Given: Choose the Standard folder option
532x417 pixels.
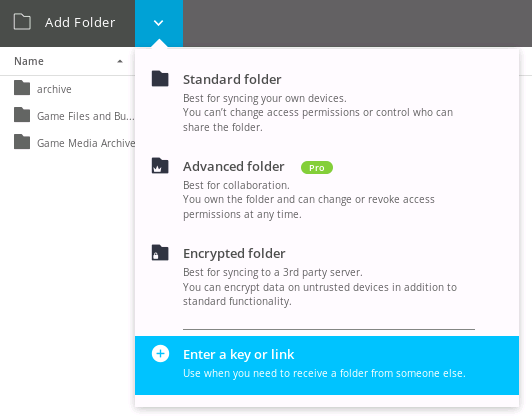Looking at the screenshot, I should tap(327, 102).
